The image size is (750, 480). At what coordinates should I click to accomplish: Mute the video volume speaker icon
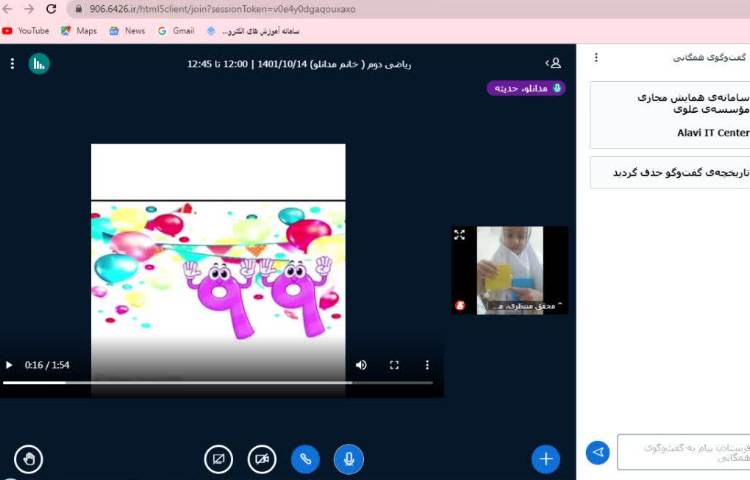pyautogui.click(x=361, y=365)
